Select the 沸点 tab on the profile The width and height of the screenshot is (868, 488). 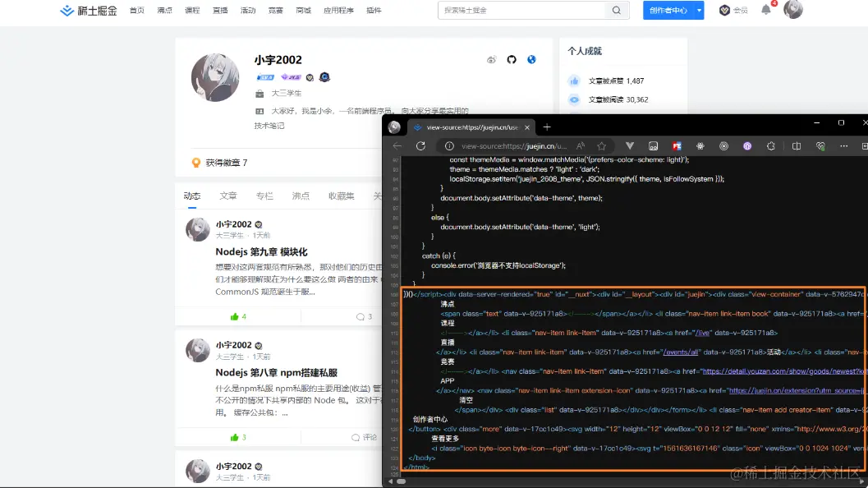301,196
